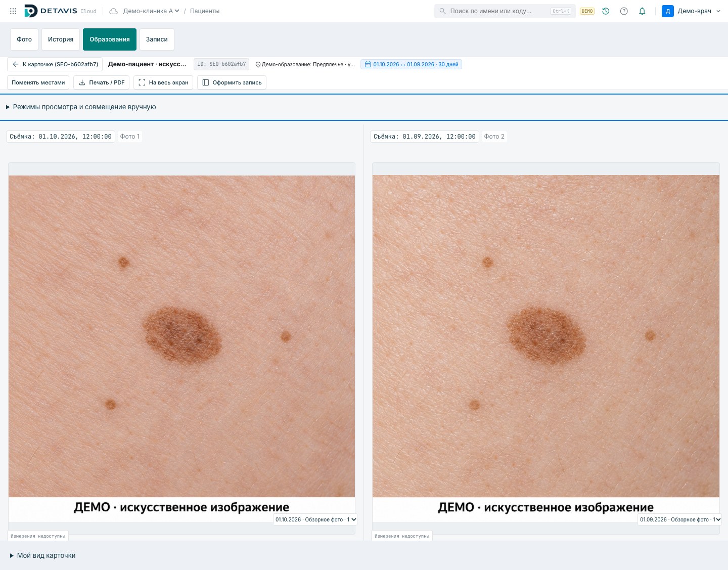Click the search magnifier icon
This screenshot has width=728, height=570.
click(442, 11)
